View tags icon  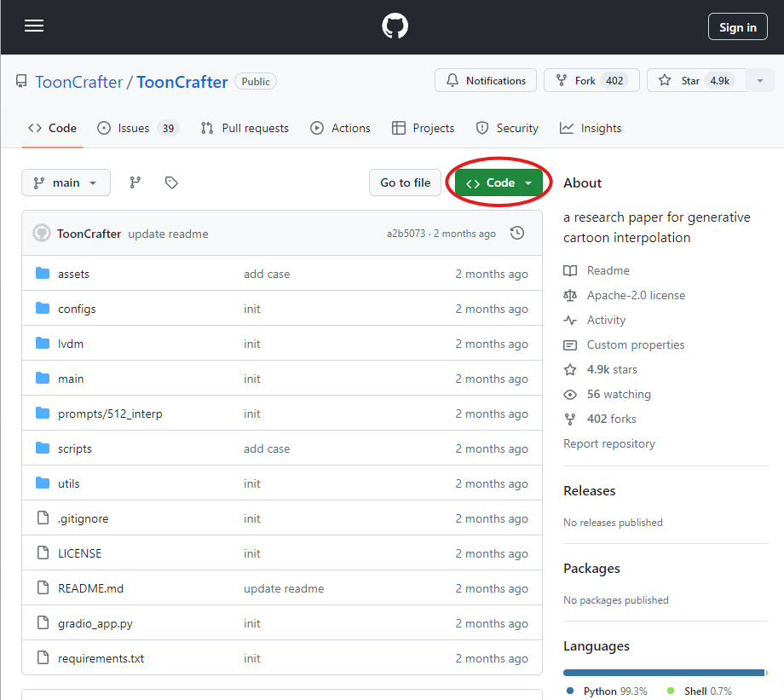click(x=171, y=182)
